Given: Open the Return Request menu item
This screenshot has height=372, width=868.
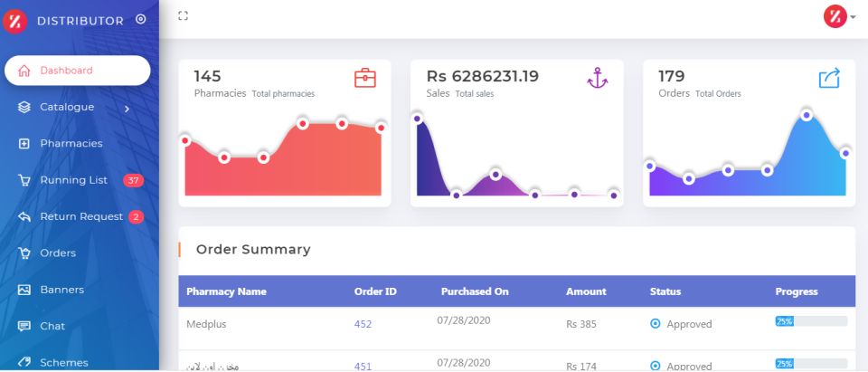Looking at the screenshot, I should point(80,216).
